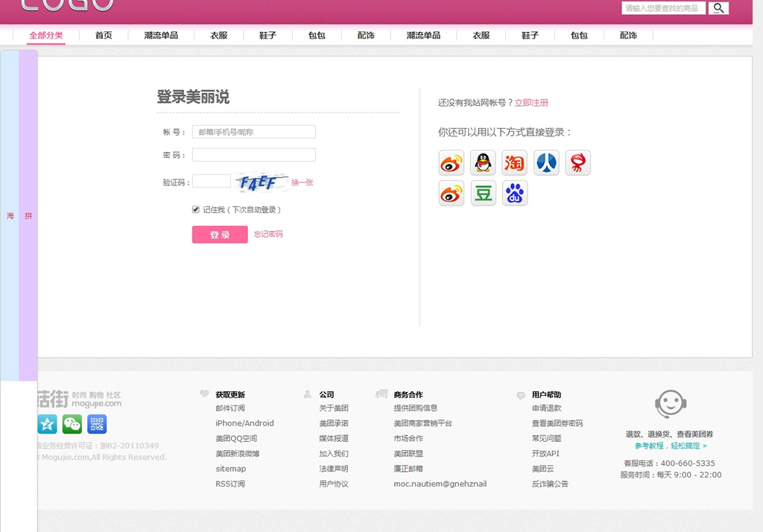Open the 全部分类 navigation tab

(x=46, y=35)
